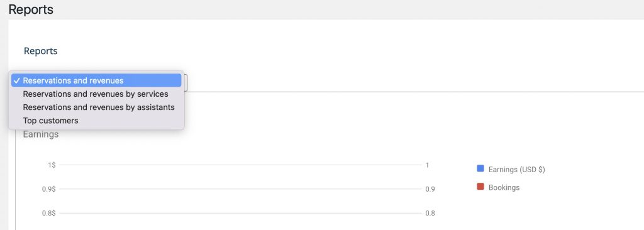Click the report select box right edge

click(186, 82)
